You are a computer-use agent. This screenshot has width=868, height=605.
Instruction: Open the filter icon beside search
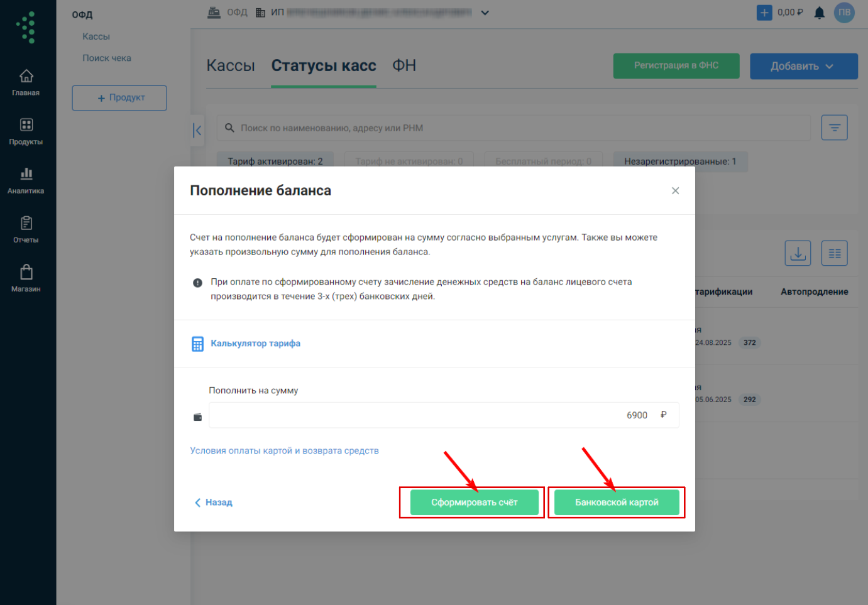pos(834,128)
